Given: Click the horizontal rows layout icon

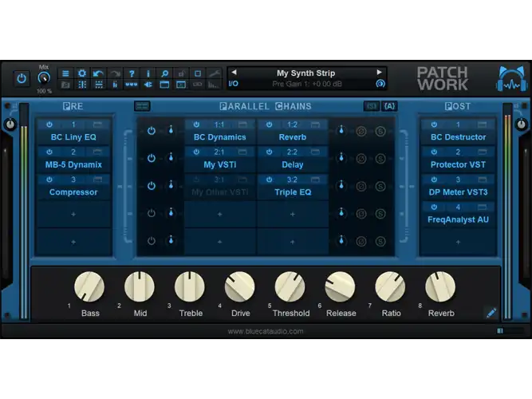Looking at the screenshot, I should [98, 85].
